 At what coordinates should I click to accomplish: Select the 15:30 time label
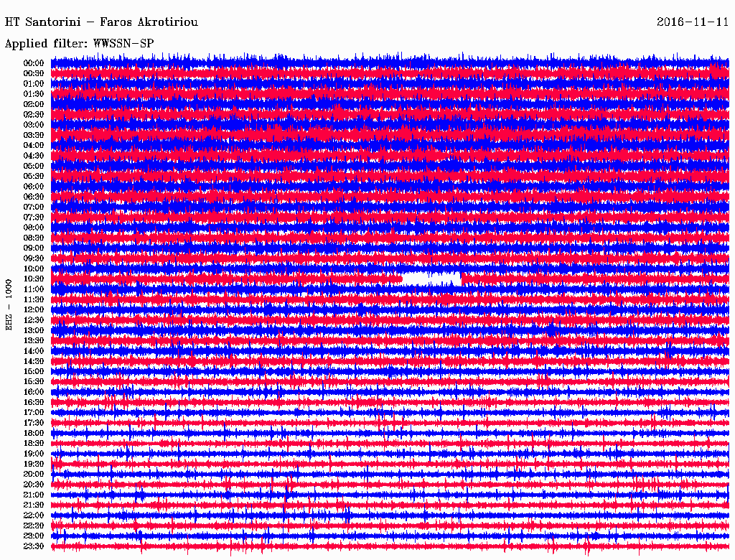coord(34,382)
